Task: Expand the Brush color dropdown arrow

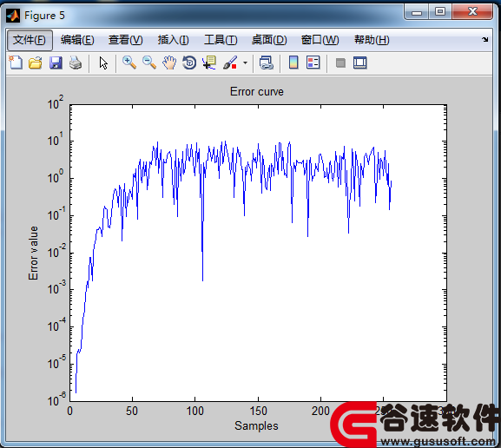Action: [x=245, y=63]
